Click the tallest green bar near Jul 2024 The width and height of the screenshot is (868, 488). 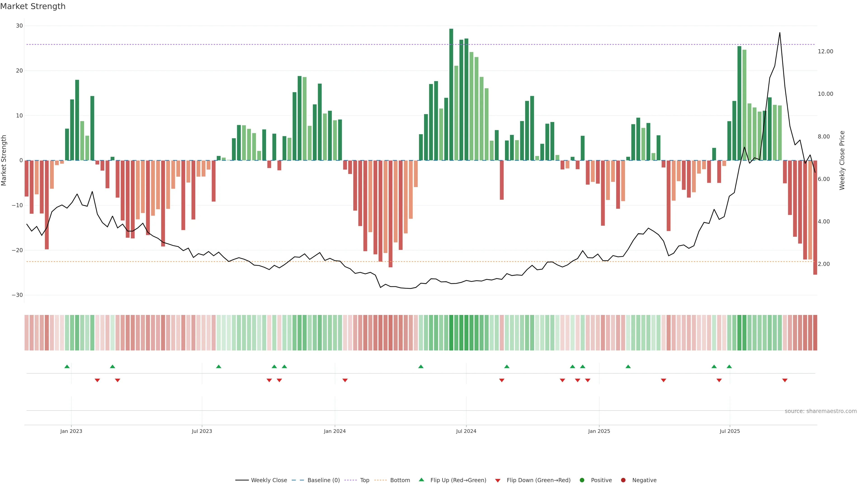451,94
